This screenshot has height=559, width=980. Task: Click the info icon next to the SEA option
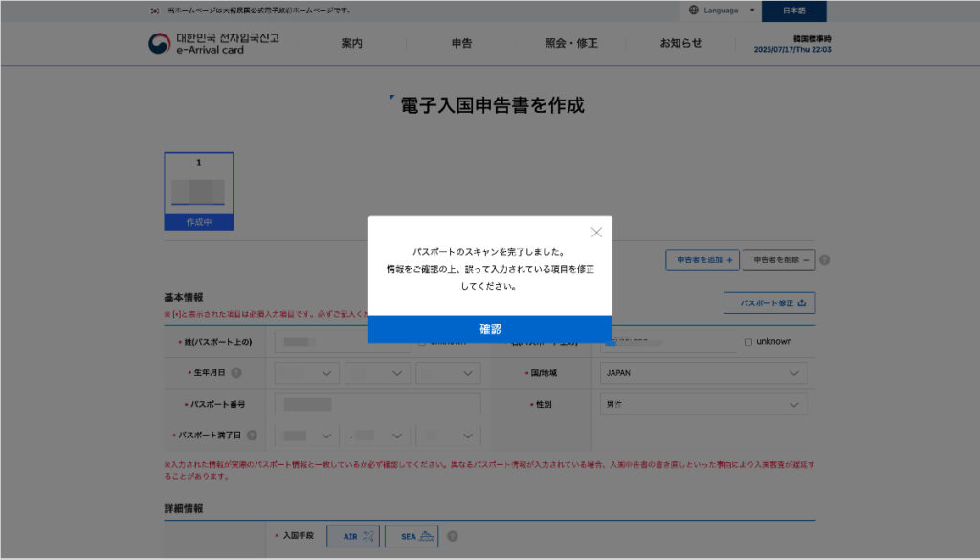(x=450, y=536)
